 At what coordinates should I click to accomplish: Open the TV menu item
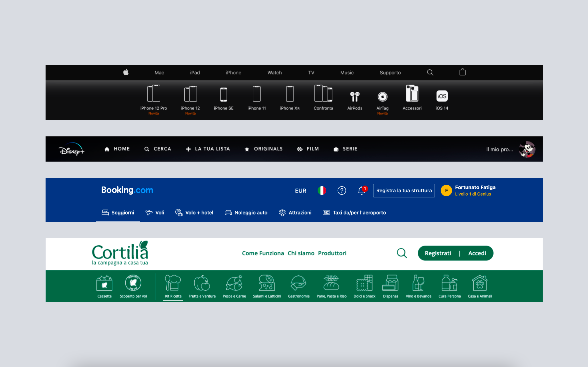[311, 73]
